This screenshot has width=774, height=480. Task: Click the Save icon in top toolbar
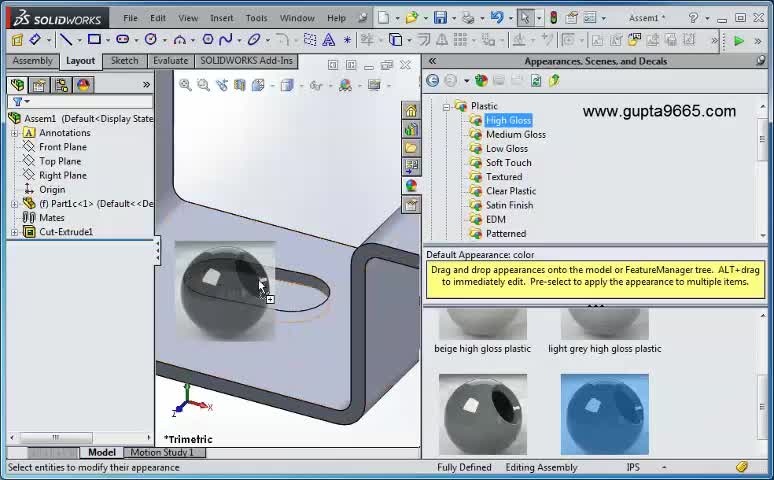[440, 18]
